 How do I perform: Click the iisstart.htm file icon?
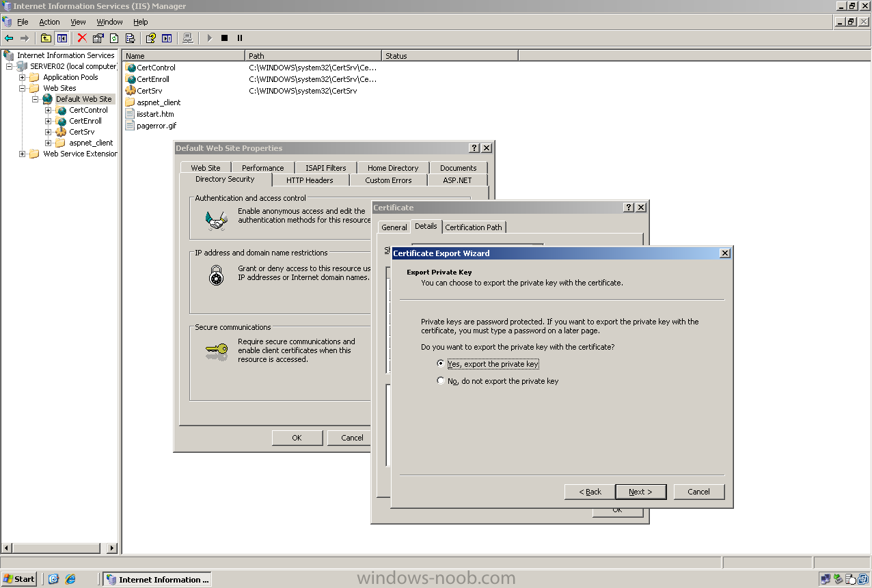131,114
